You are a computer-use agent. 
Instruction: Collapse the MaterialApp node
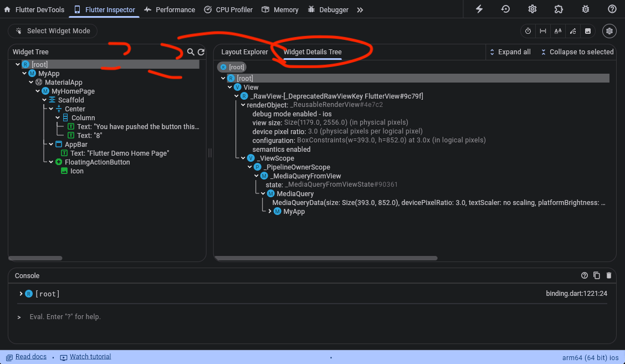[x=31, y=82]
